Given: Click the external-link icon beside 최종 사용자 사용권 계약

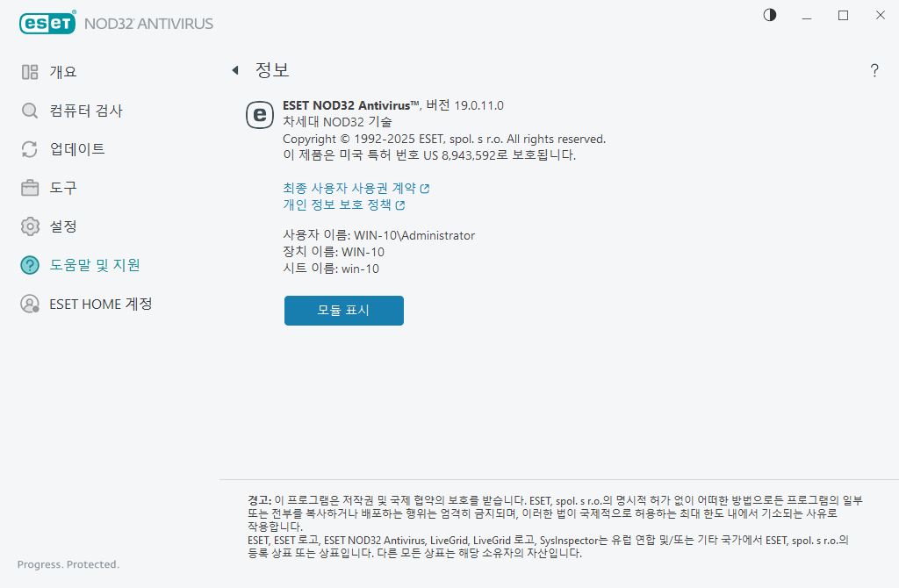Looking at the screenshot, I should tap(425, 188).
